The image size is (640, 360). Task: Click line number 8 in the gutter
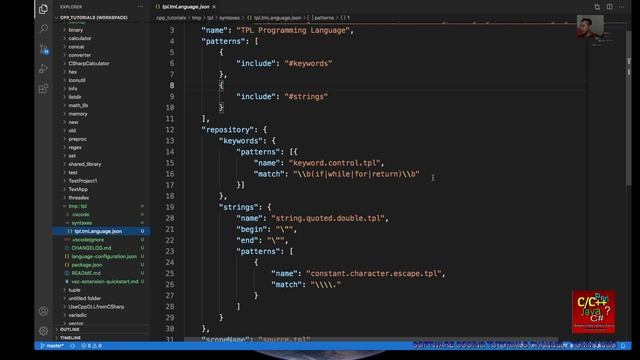coord(171,85)
